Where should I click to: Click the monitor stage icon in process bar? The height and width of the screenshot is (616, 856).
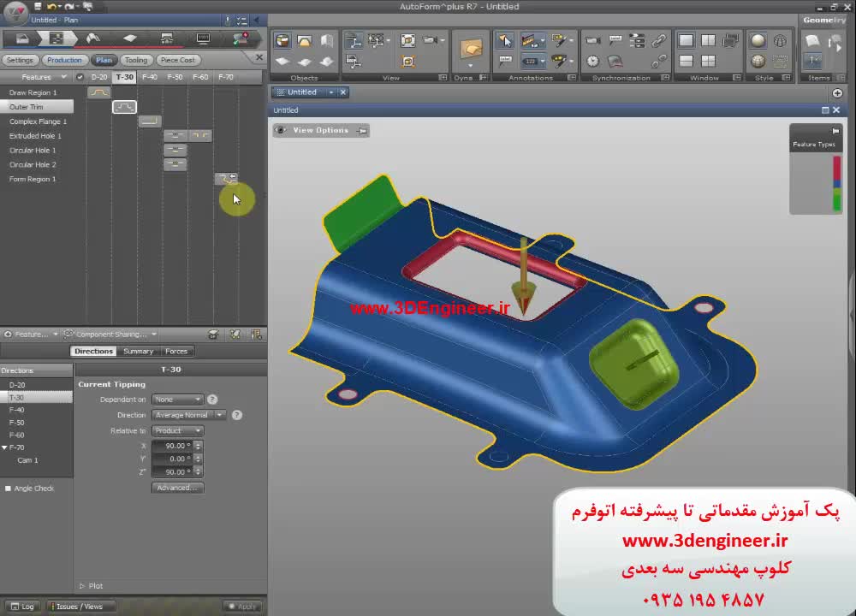point(203,38)
